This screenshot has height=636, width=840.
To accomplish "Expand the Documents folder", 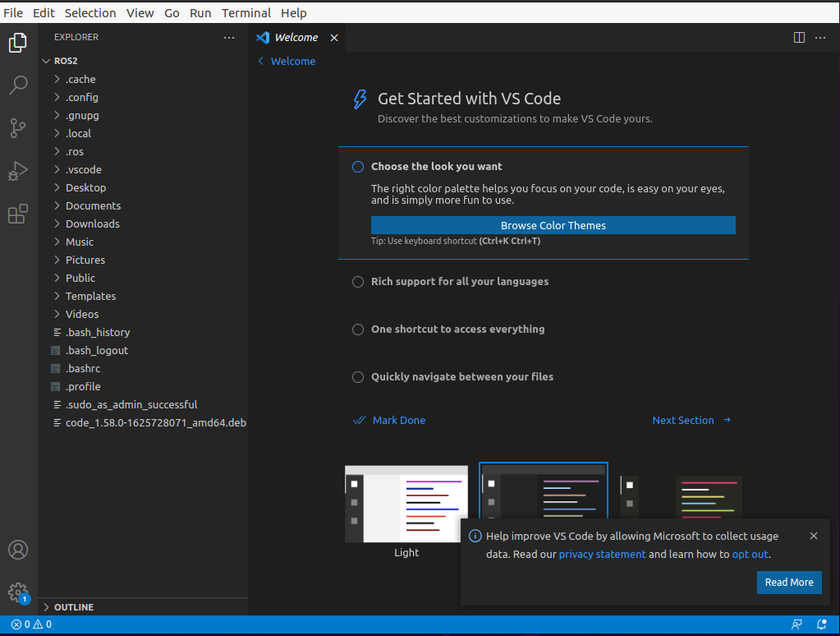I will click(93, 206).
